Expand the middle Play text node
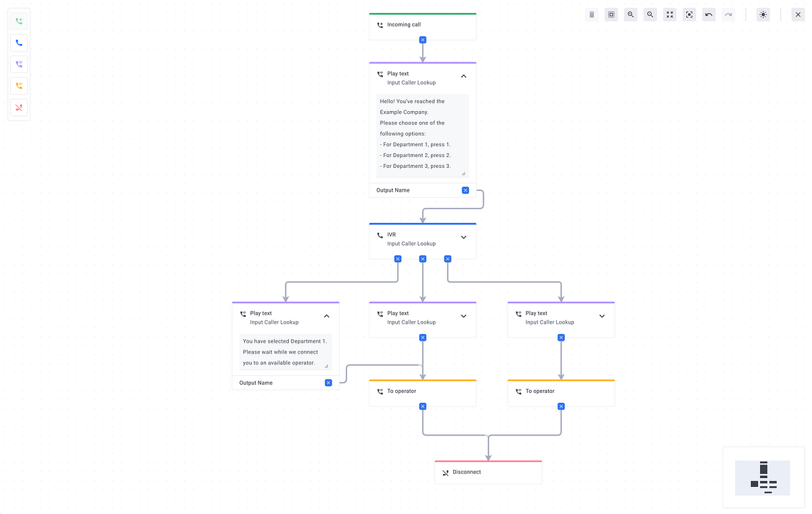Image resolution: width=812 pixels, height=514 pixels. (x=464, y=316)
